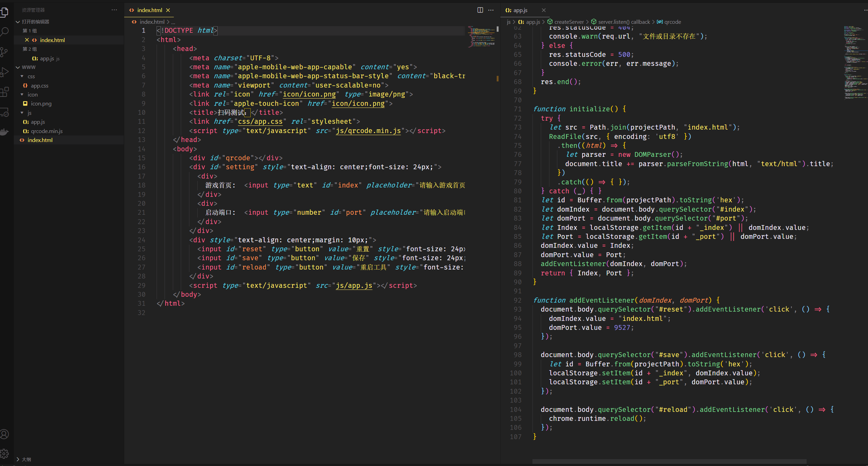Close the app.js editor tab

[543, 10]
